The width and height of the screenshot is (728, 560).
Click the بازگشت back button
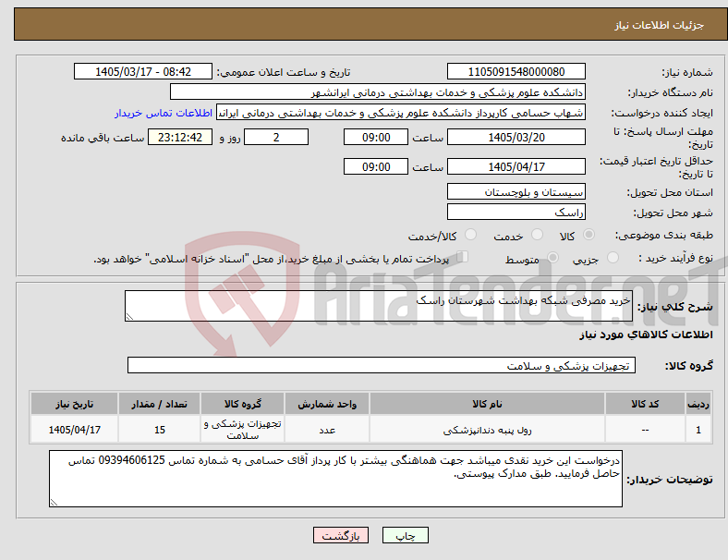341,535
